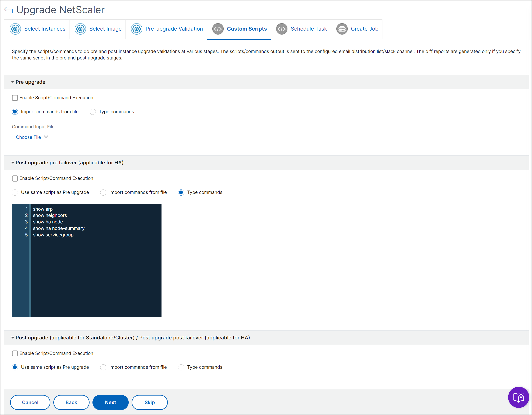
Task: Click the Pre-upgrade Validation gear icon
Action: click(136, 29)
